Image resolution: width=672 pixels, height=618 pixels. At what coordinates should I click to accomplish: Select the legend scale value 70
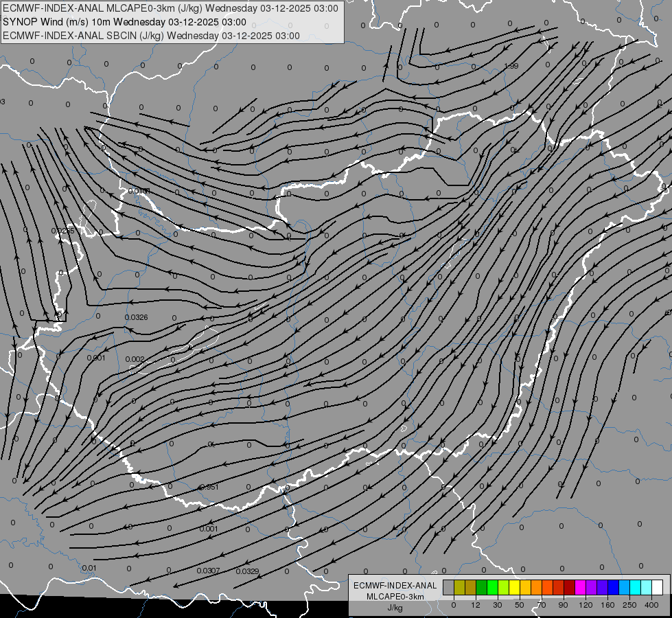(x=542, y=605)
